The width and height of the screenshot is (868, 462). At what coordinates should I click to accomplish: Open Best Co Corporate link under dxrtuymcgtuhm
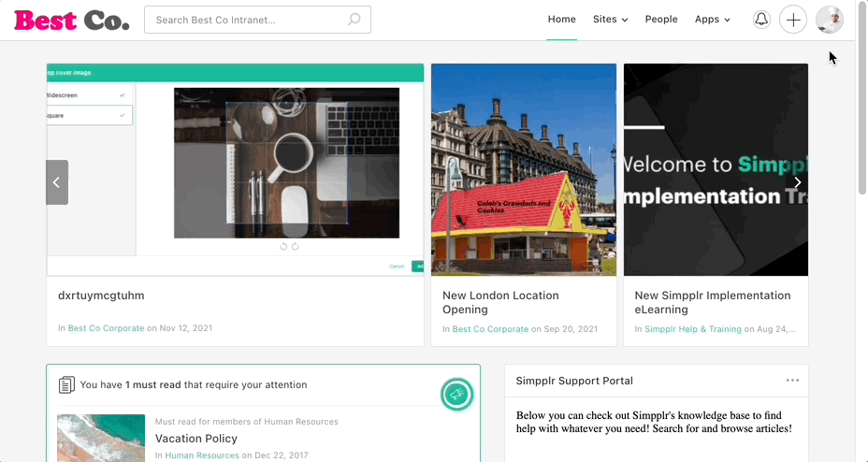(x=106, y=328)
